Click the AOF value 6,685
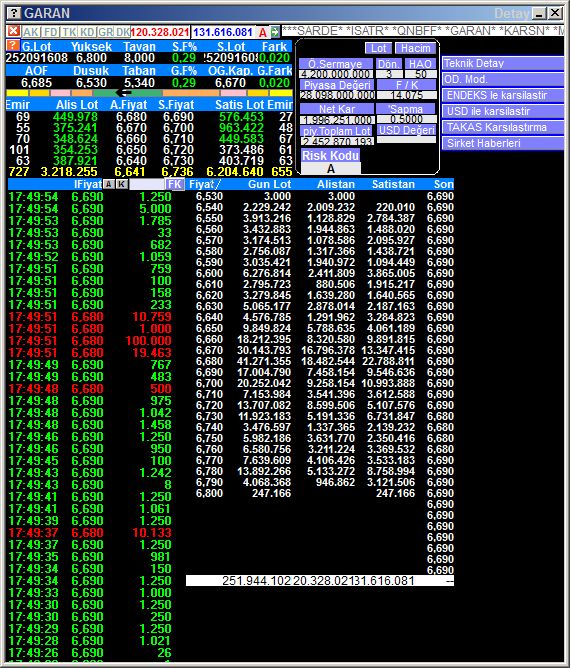The image size is (570, 668). tap(37, 83)
